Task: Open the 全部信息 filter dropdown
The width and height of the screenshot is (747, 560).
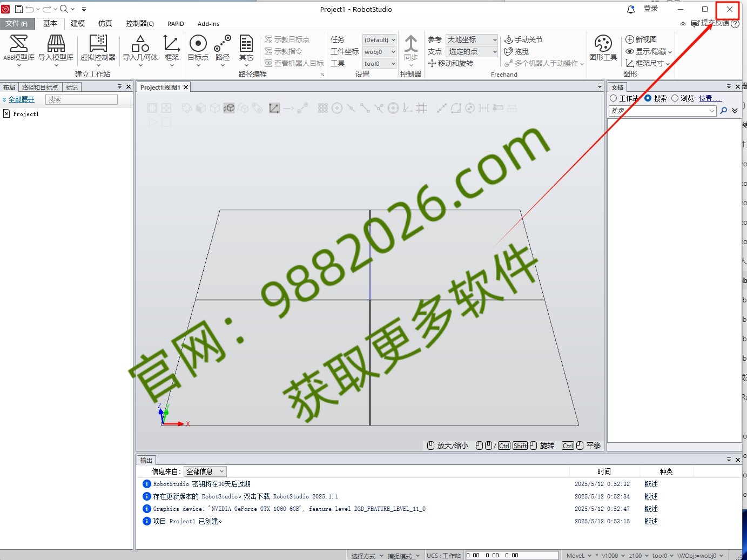Action: (205, 471)
